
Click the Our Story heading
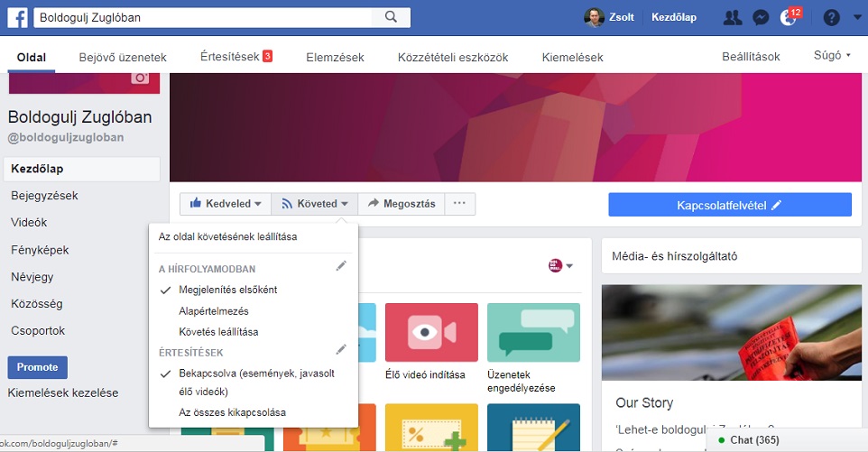click(x=644, y=402)
